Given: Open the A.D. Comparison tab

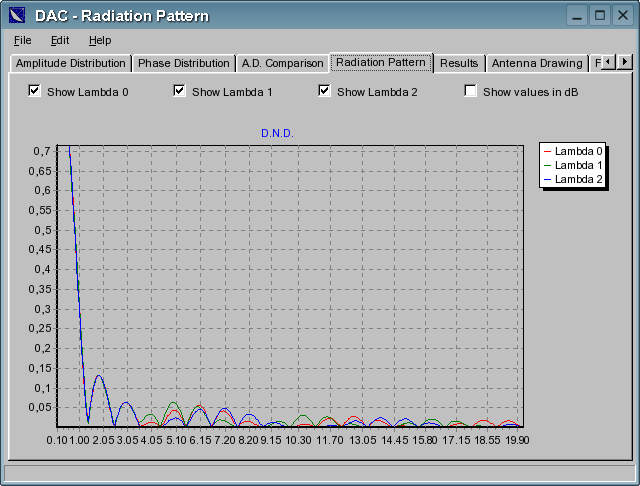Looking at the screenshot, I should pos(282,63).
